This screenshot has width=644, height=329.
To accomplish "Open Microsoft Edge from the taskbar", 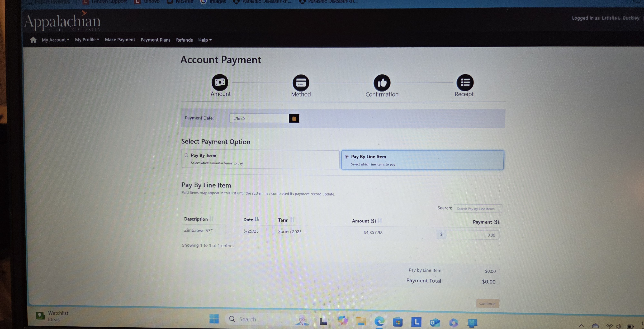I will tap(379, 321).
